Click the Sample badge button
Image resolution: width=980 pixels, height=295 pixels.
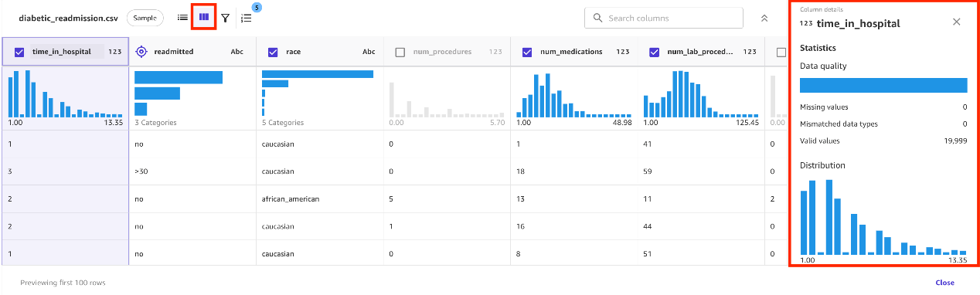pyautogui.click(x=145, y=18)
